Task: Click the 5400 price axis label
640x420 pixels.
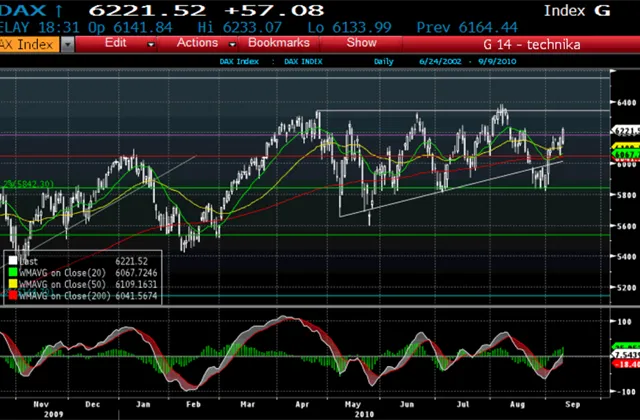Action: pyautogui.click(x=627, y=257)
